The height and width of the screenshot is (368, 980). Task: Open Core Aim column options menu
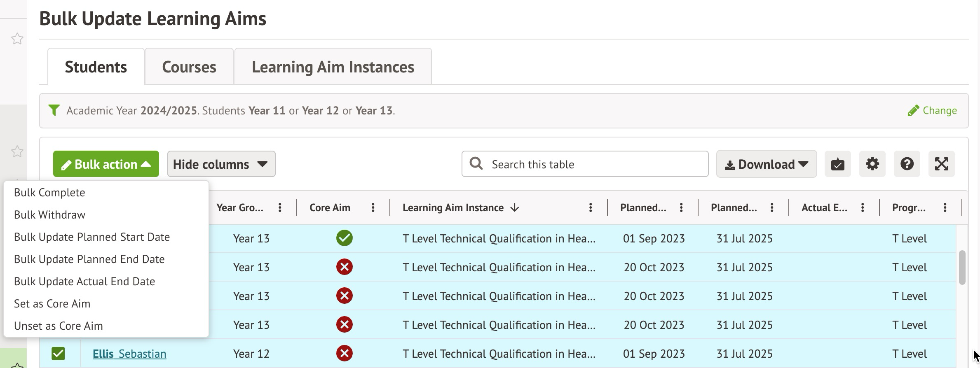(373, 207)
